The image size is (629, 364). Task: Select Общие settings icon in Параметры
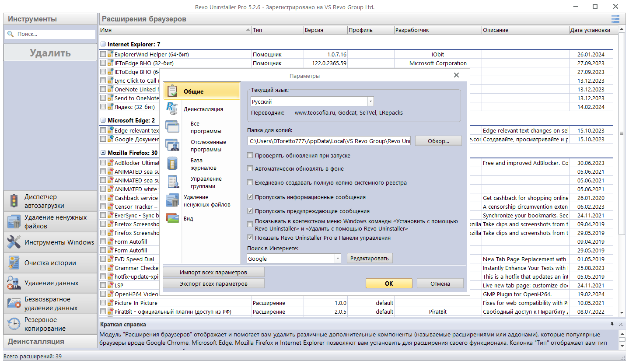(x=172, y=91)
